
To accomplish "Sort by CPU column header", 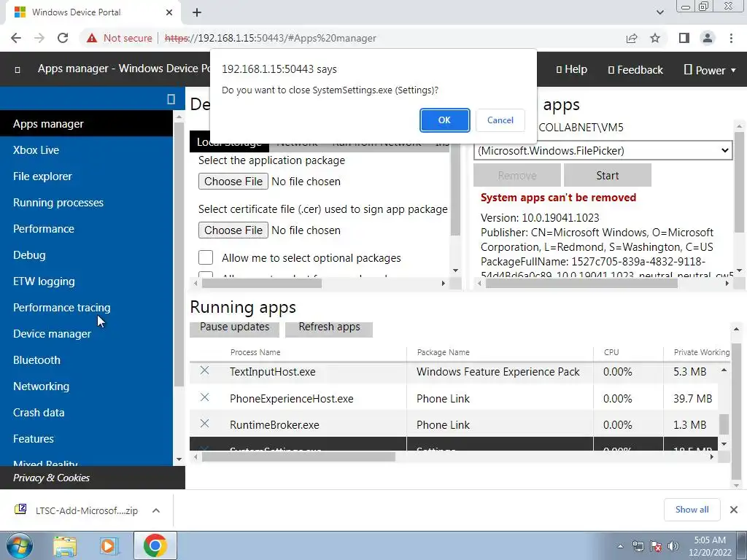I will [611, 352].
